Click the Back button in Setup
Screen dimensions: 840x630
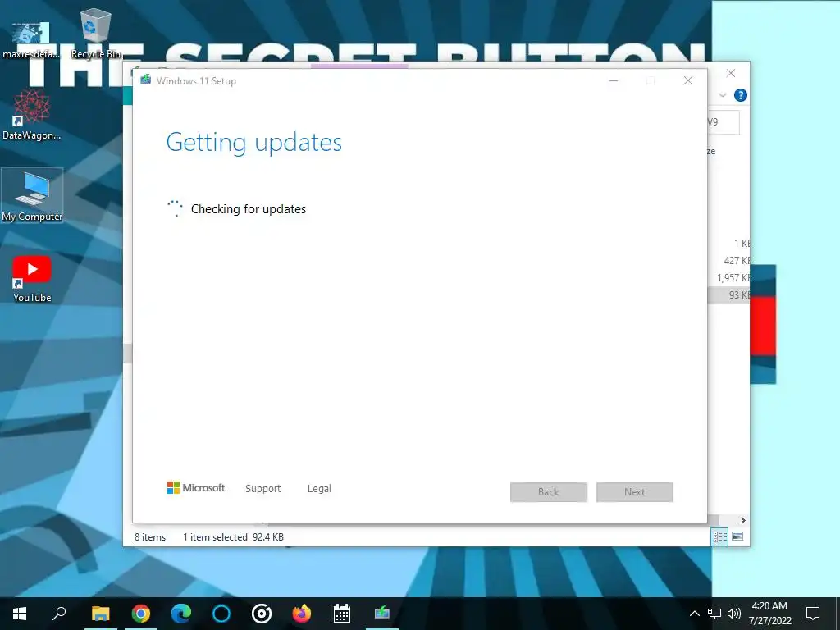coord(549,492)
